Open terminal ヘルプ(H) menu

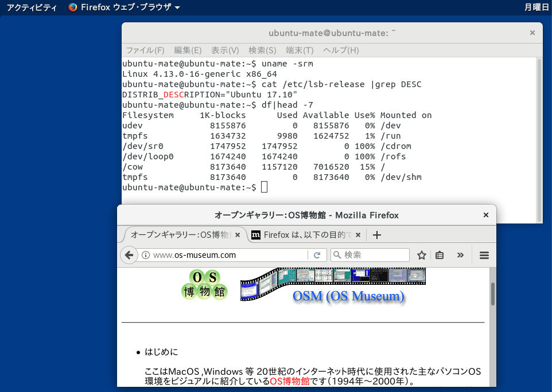341,50
